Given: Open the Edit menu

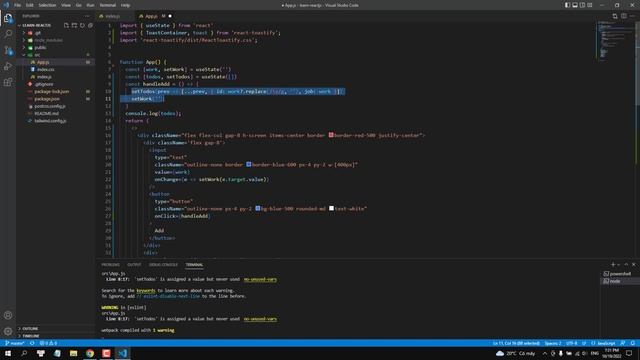Looking at the screenshot, I should tap(30, 5).
